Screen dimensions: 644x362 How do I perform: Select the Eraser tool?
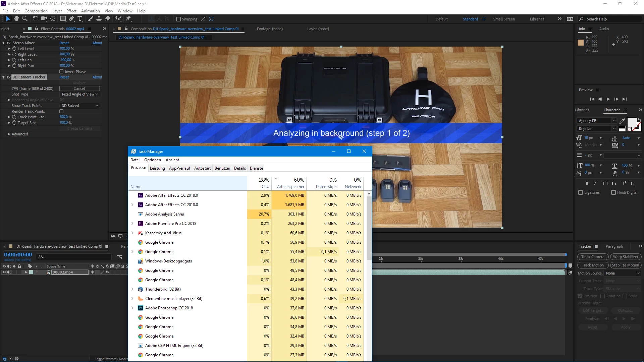pyautogui.click(x=107, y=19)
